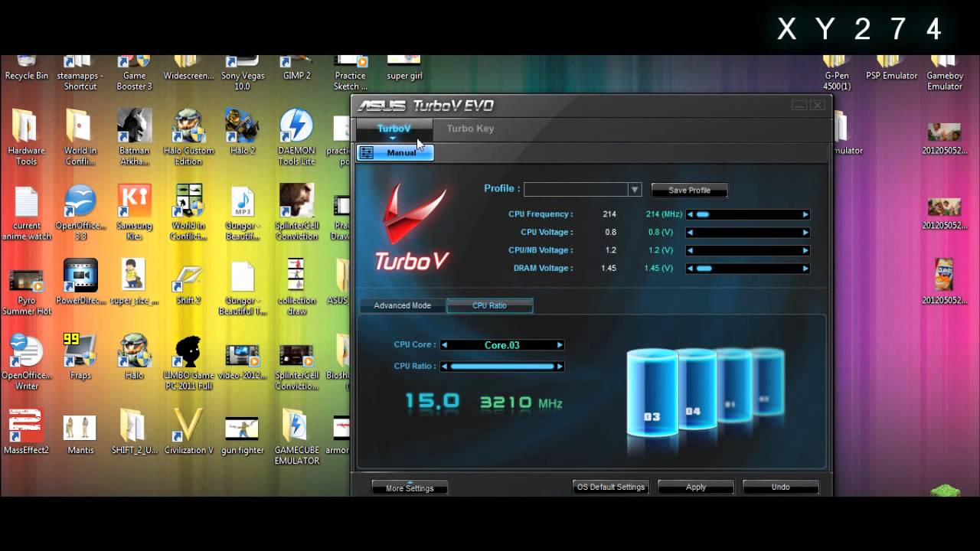Select the GAMECUBE EMULATOR folder icon
The width and height of the screenshot is (980, 551).
[296, 438]
